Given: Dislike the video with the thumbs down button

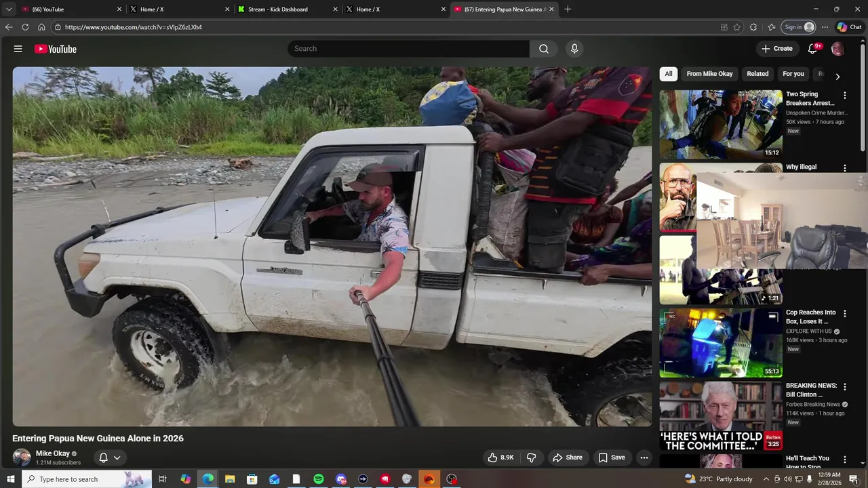Looking at the screenshot, I should (531, 457).
